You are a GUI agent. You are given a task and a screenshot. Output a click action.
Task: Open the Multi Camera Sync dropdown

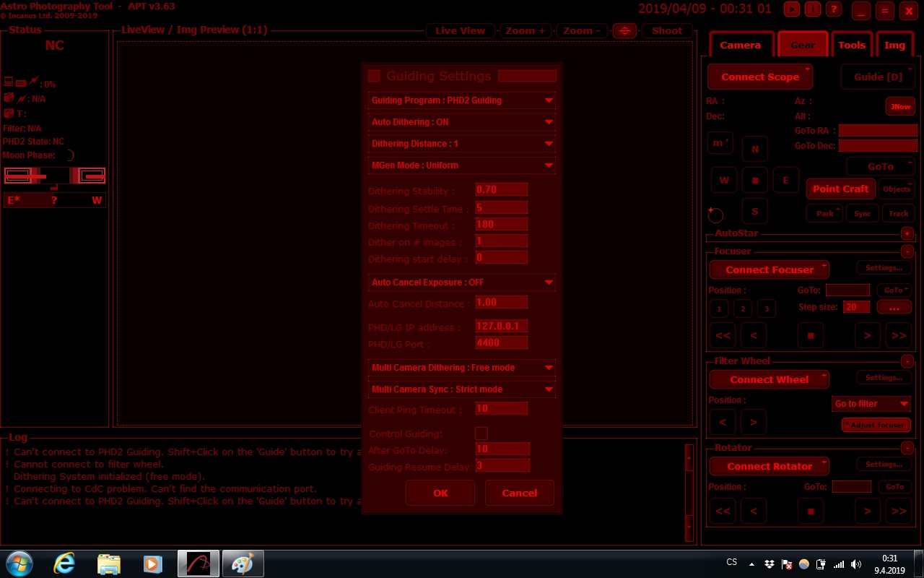tap(462, 389)
